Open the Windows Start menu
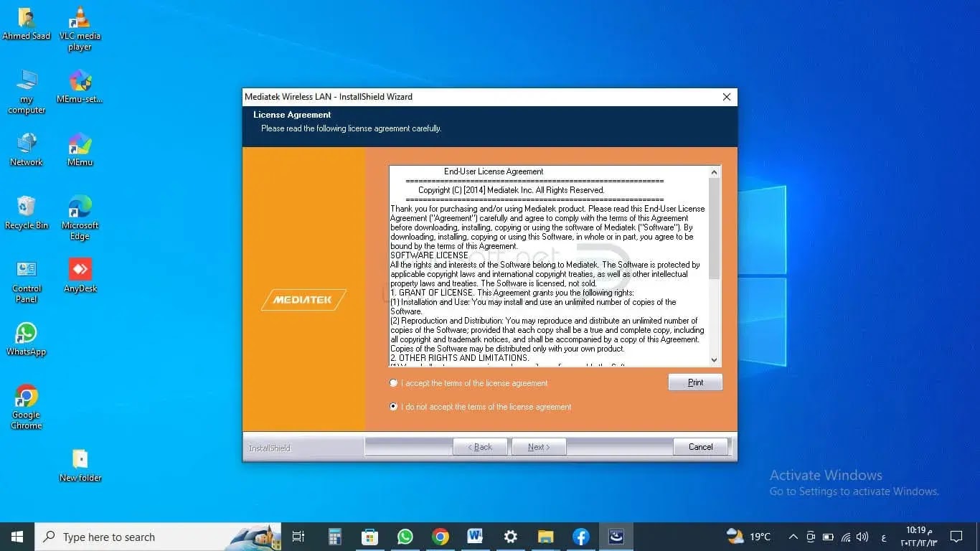This screenshot has height=551, width=980. pos(17,537)
